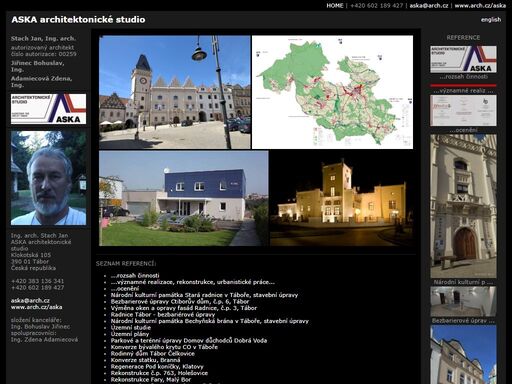
Task: Open '...ocenění' in reference list
Action: click(125, 289)
